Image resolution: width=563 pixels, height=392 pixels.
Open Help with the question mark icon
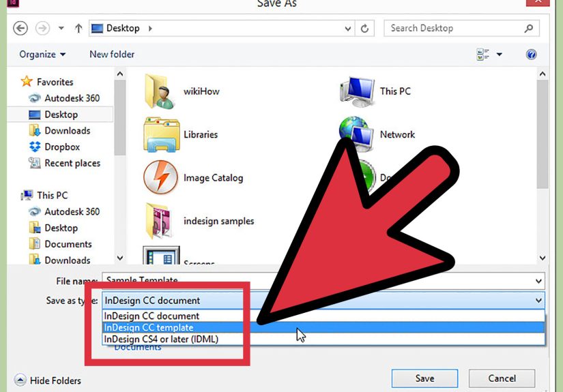tap(531, 55)
